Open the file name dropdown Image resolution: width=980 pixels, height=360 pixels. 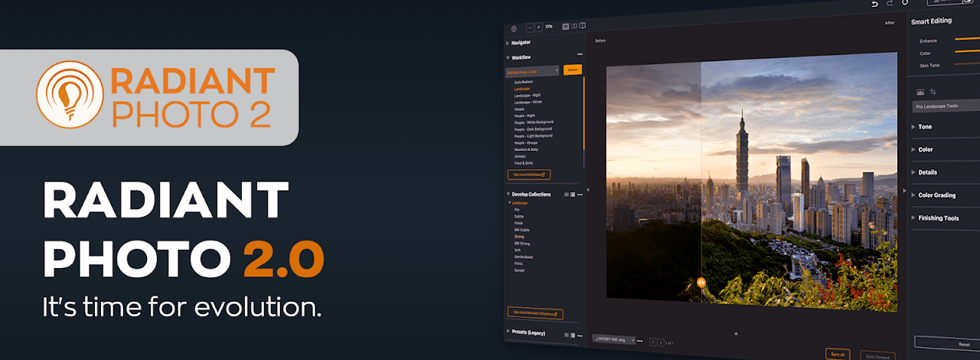[x=614, y=339]
